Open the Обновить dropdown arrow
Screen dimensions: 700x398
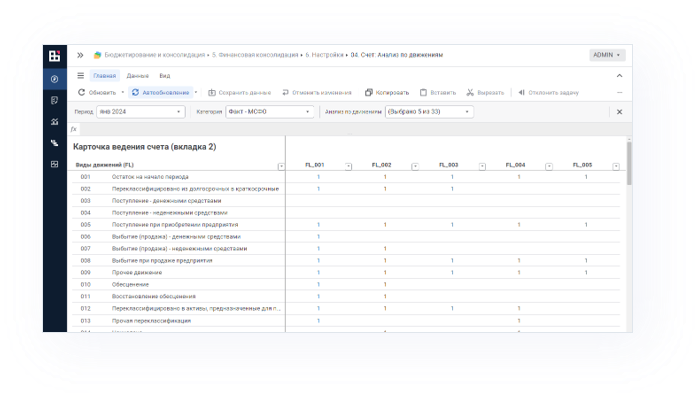(123, 93)
